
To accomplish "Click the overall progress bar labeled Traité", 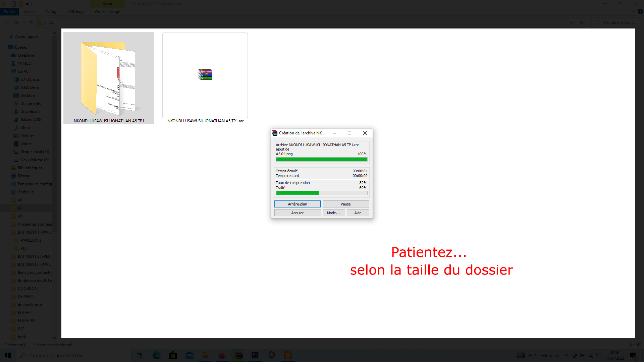I will tap(321, 193).
